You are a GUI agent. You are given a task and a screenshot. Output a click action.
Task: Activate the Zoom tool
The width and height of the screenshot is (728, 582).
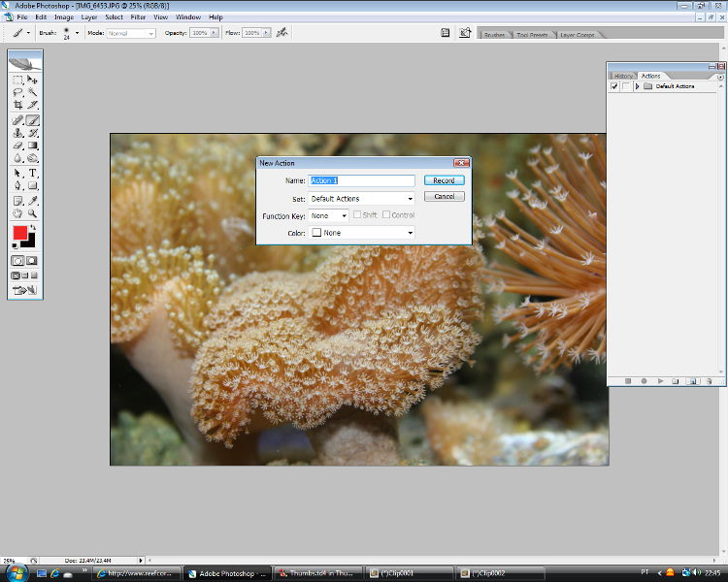click(33, 212)
